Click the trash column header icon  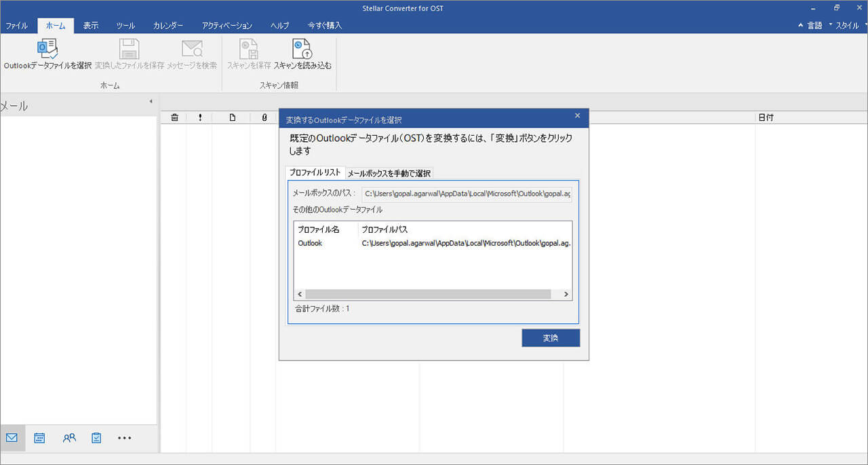(174, 117)
